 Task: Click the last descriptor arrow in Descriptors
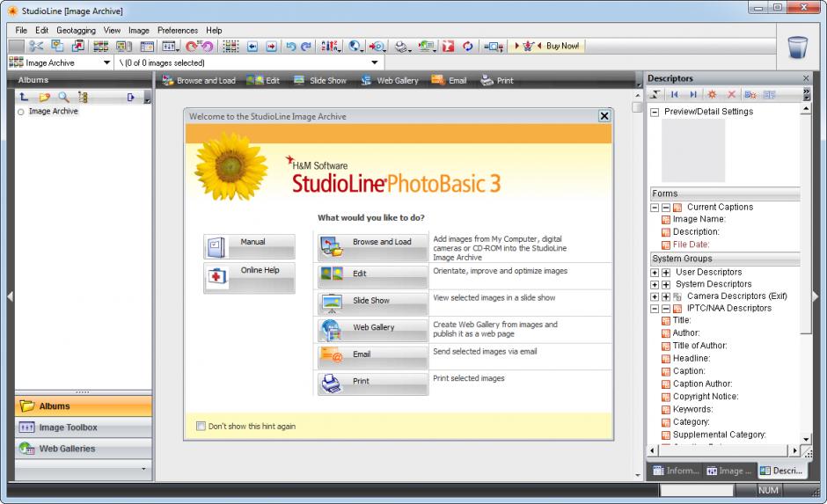point(693,94)
